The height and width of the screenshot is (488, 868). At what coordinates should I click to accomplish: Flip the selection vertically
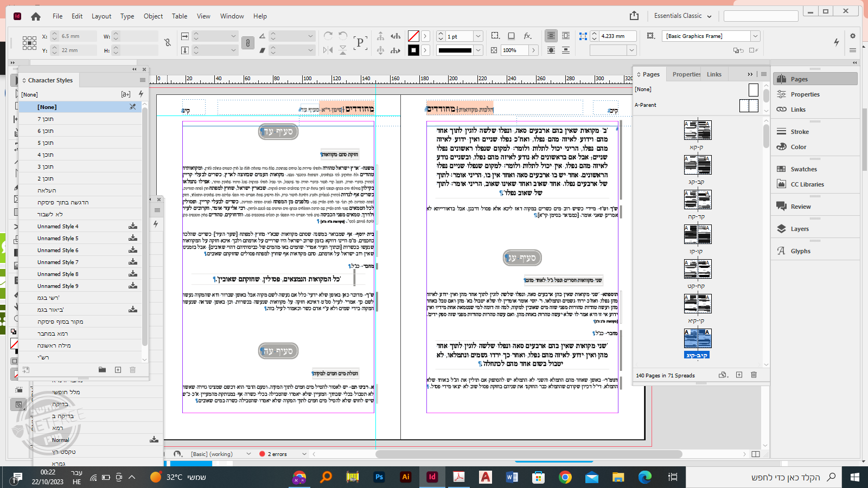point(343,50)
